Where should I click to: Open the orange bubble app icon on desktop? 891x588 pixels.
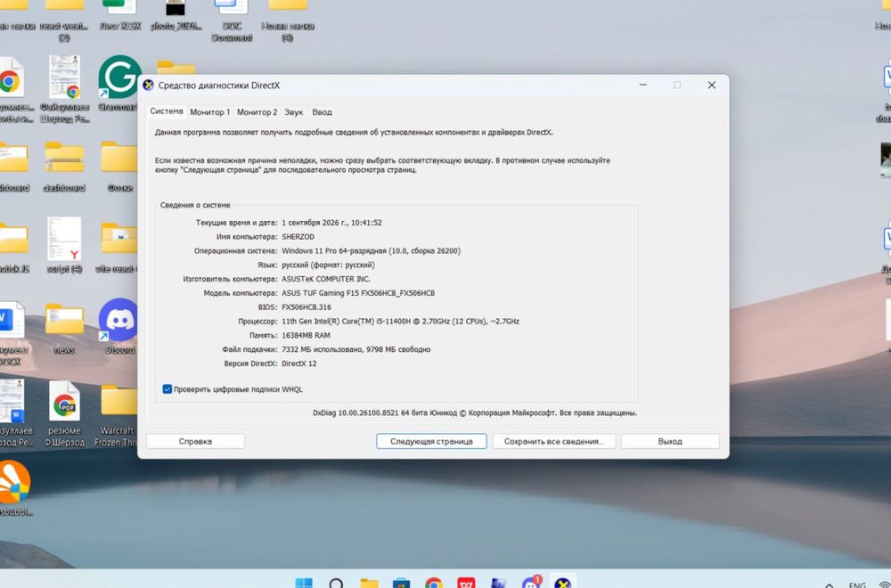click(14, 482)
